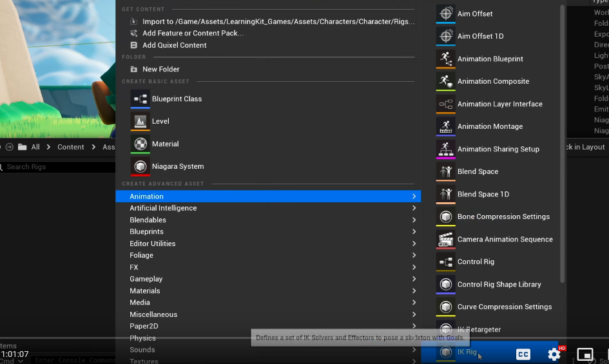
Task: Expand the Blendables submenu arrow
Action: [414, 220]
